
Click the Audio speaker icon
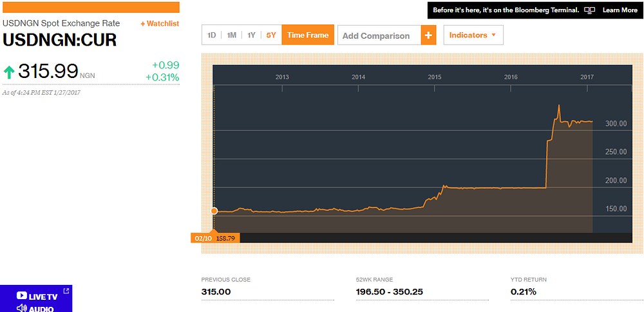pyautogui.click(x=21, y=308)
